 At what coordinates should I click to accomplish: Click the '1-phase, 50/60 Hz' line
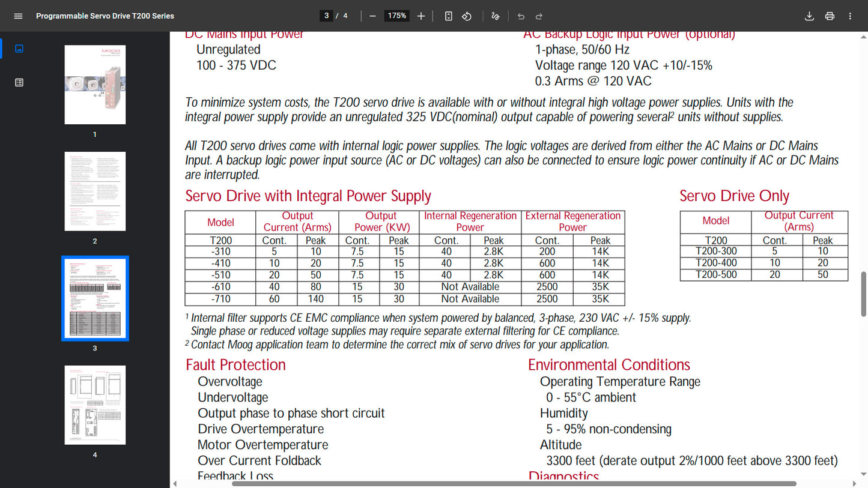pos(583,50)
